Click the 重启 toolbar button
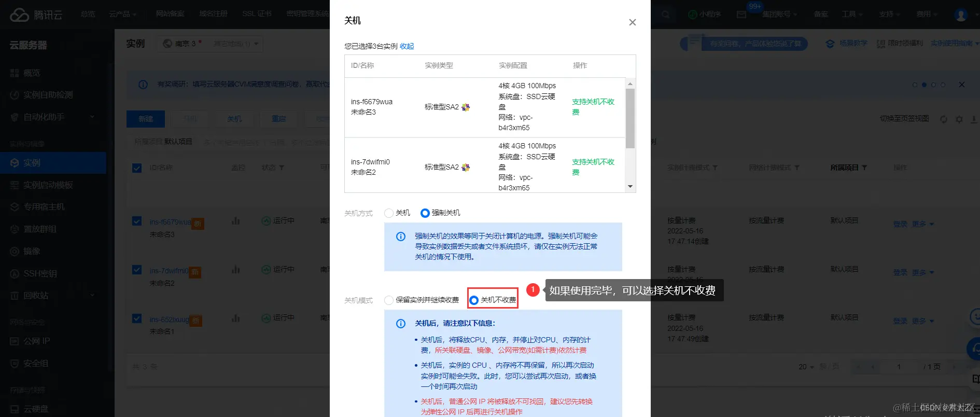 278,119
